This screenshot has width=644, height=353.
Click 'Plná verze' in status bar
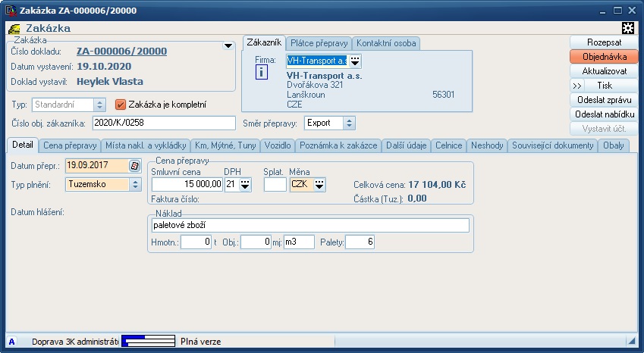coord(200,342)
